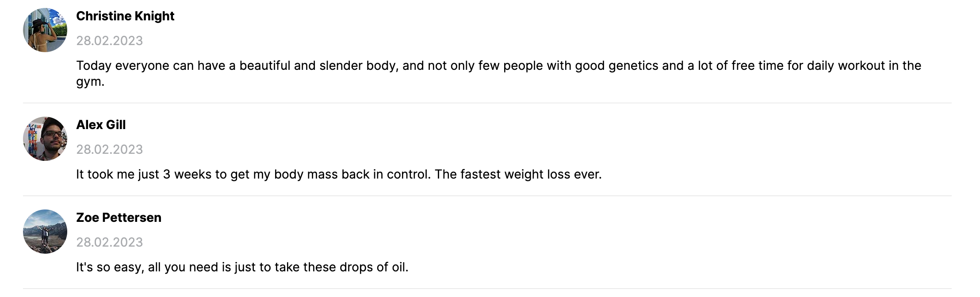
Task: Click the date under Zoe Pettersen
Action: 110,242
